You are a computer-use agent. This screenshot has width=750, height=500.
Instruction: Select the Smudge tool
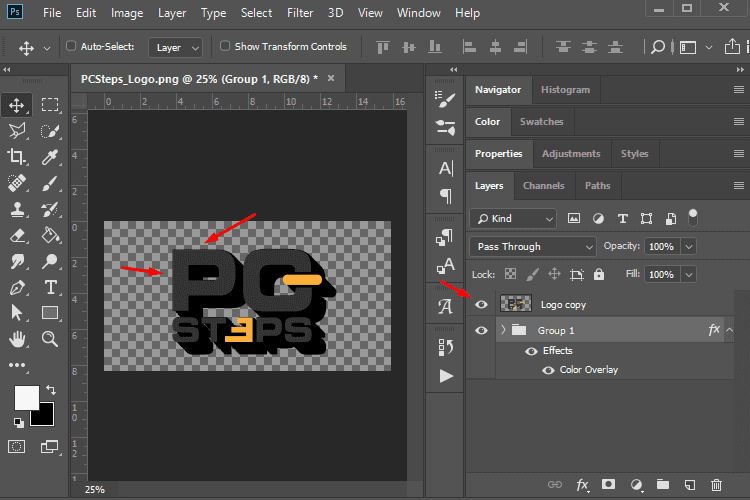17,261
